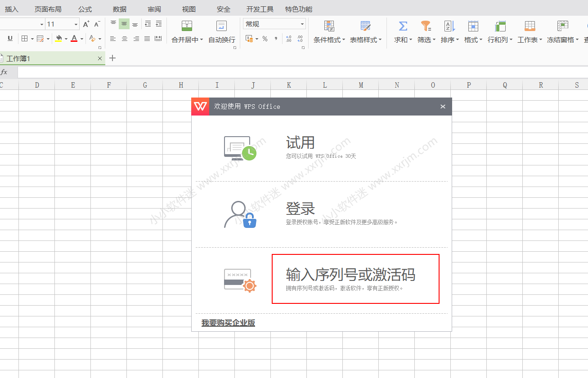Image resolution: width=588 pixels, height=378 pixels.
Task: Toggle justify alignment
Action: click(147, 39)
